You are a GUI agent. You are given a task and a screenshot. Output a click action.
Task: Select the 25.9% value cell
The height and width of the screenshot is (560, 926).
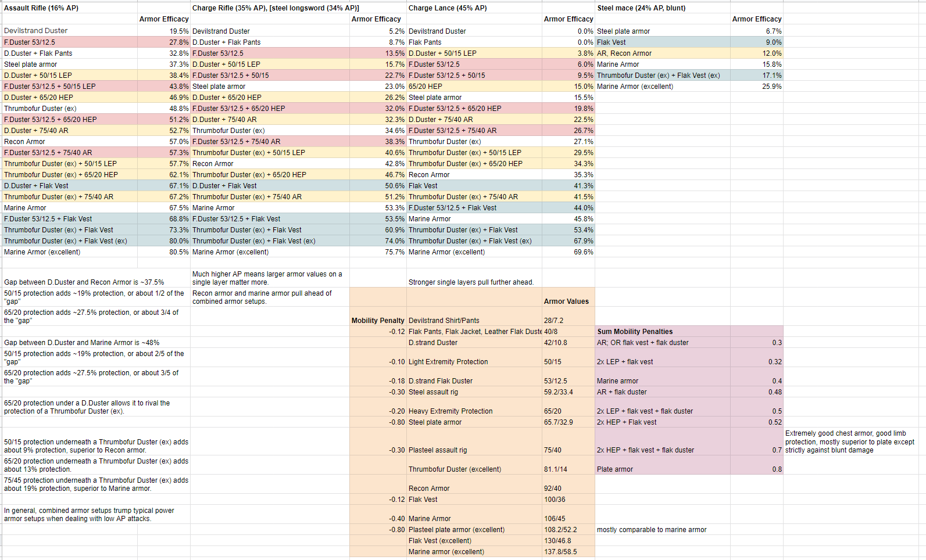[x=757, y=87]
